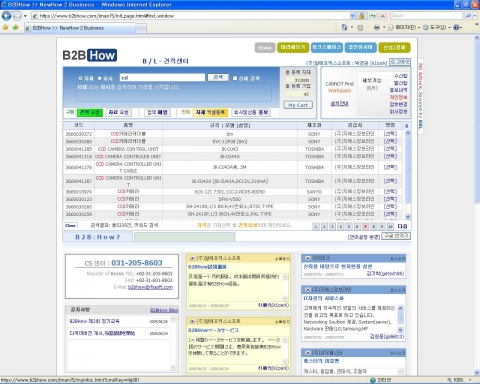Click the results table scroll-down arrow
Screen dimensions: 480x384
408,217
